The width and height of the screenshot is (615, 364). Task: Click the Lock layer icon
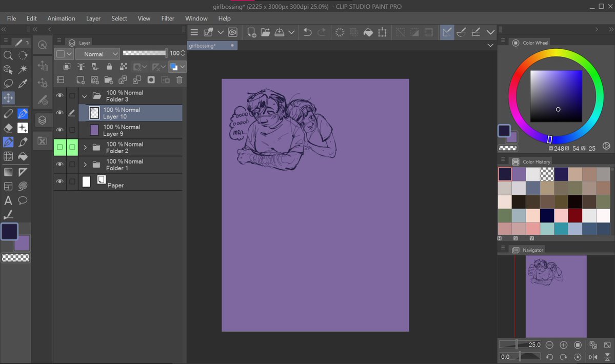coord(109,67)
